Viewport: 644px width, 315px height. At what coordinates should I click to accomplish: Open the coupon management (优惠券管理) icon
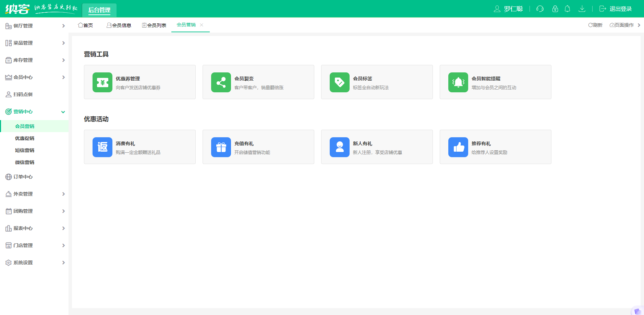point(102,82)
